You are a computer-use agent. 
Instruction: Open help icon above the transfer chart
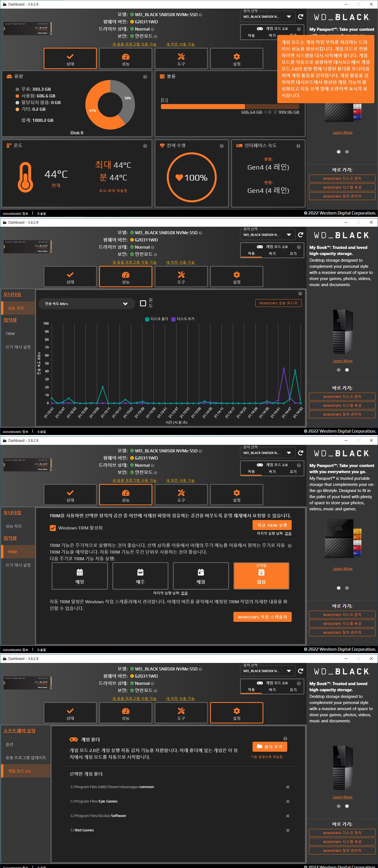[300, 294]
